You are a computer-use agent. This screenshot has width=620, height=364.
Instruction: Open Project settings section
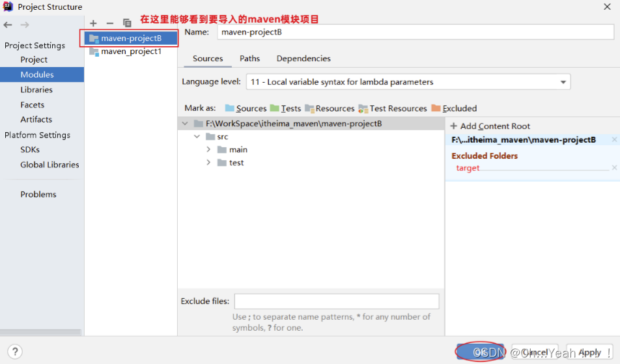point(34,60)
